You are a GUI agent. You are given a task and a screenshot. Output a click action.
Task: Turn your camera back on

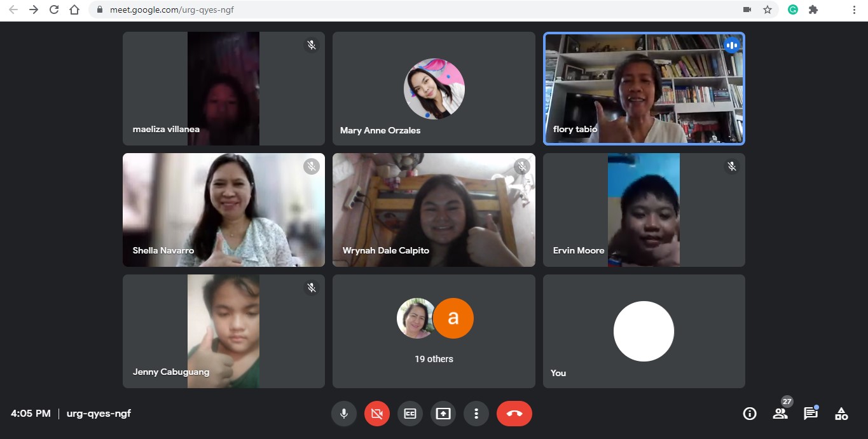[x=376, y=413]
